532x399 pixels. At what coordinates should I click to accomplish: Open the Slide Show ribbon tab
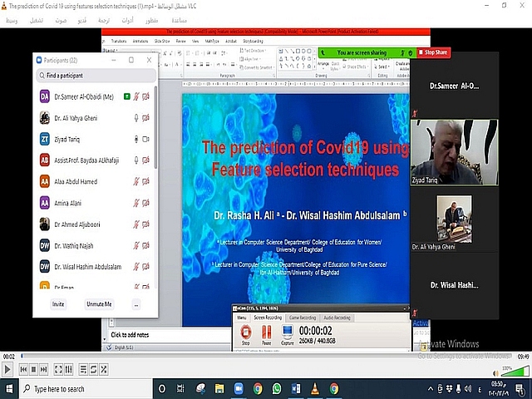click(x=161, y=40)
